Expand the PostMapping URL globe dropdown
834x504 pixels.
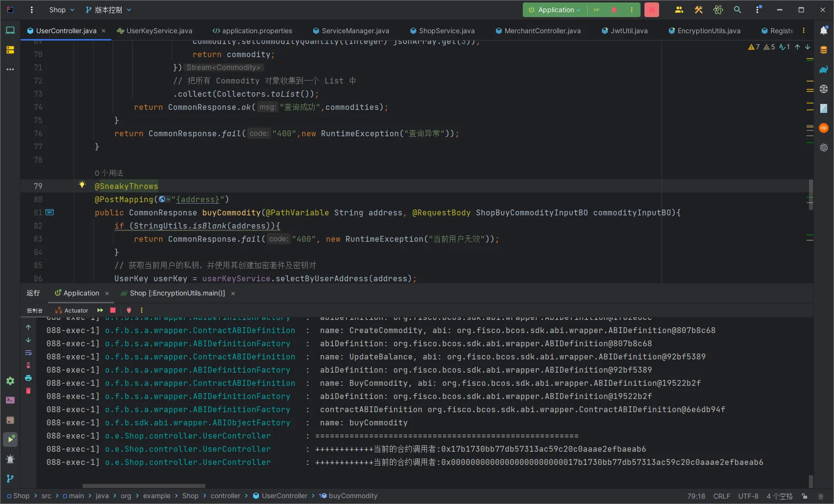[x=165, y=199]
